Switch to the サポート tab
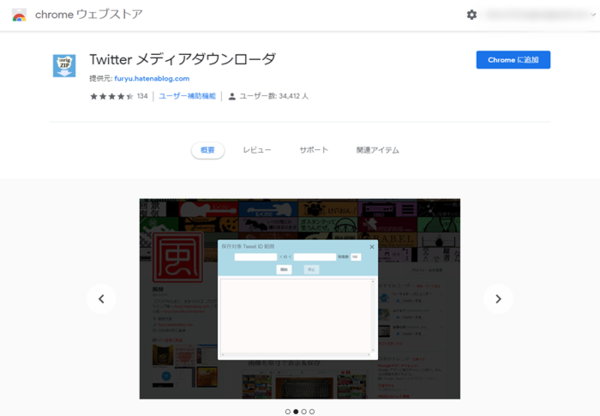Viewport: 600px width, 416px height. (314, 150)
